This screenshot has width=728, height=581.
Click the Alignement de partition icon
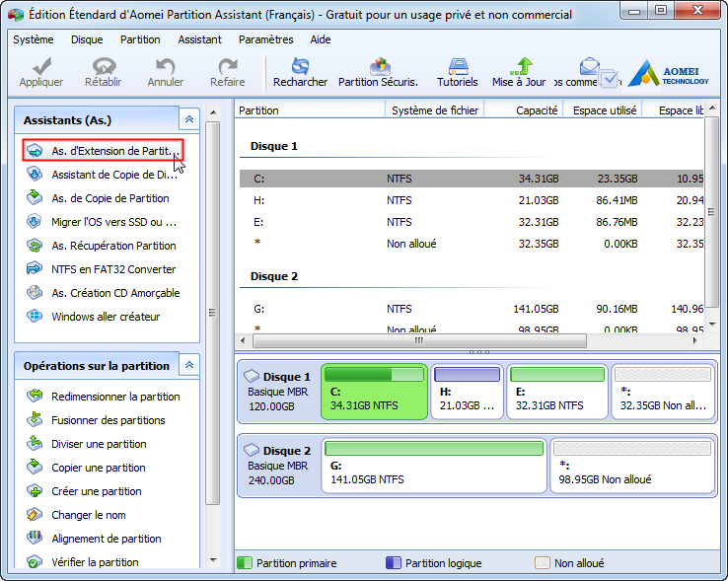pyautogui.click(x=35, y=539)
